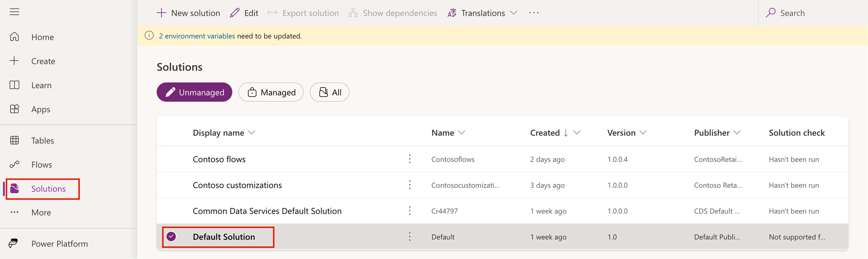Open Publisher column dropdown
The height and width of the screenshot is (259, 868).
737,133
